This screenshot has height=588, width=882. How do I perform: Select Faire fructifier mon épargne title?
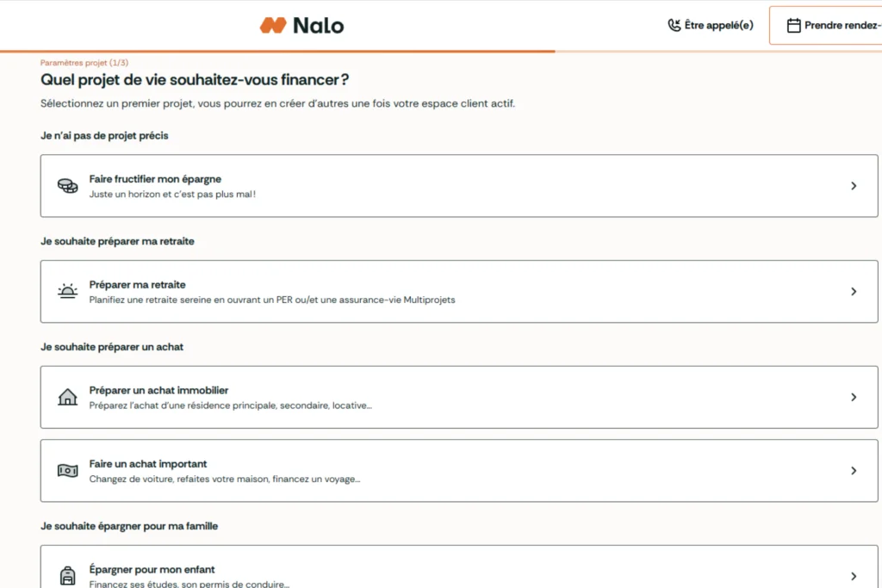click(155, 179)
